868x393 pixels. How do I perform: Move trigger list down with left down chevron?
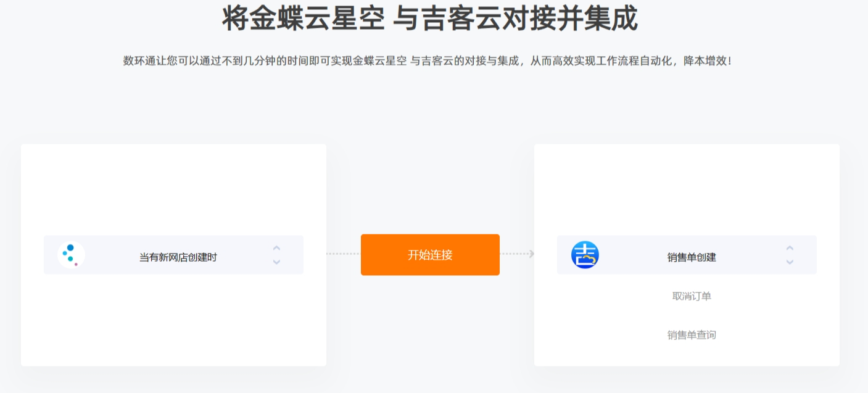click(276, 262)
